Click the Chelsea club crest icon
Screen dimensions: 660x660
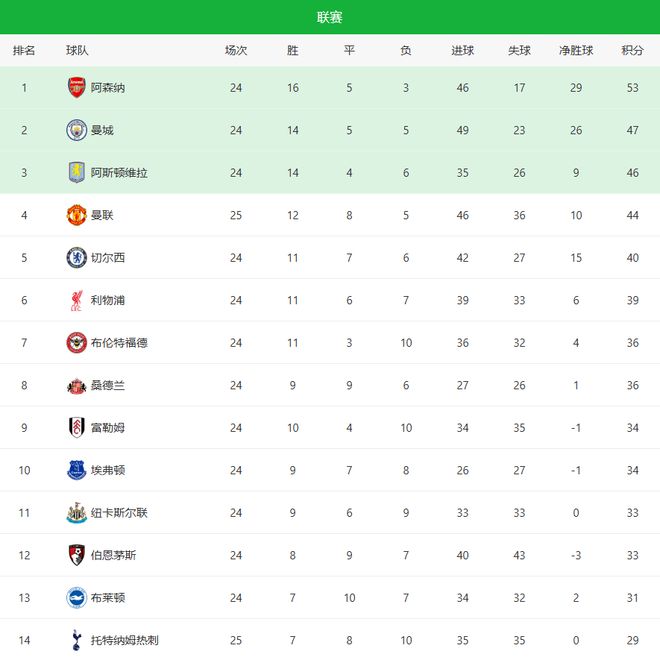coord(77,258)
